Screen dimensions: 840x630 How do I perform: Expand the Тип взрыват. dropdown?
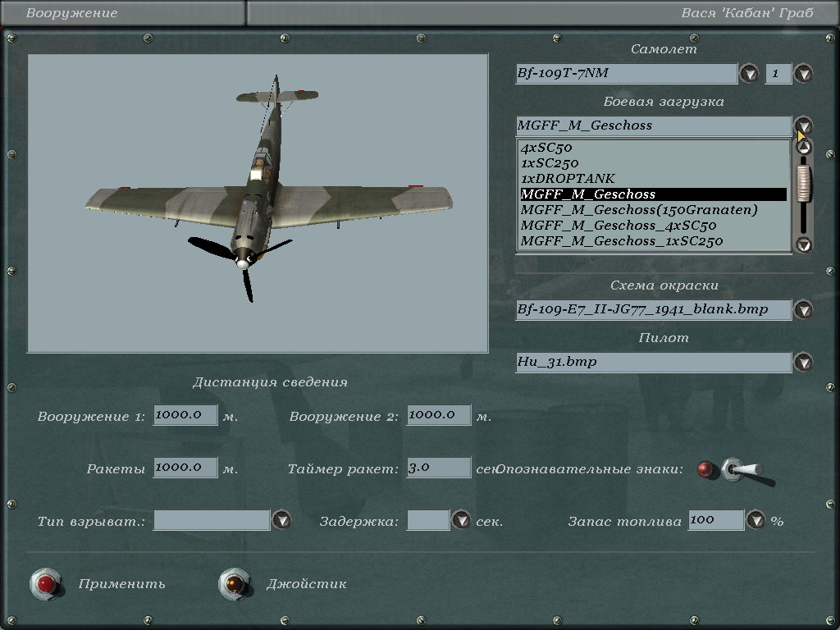pyautogui.click(x=281, y=520)
